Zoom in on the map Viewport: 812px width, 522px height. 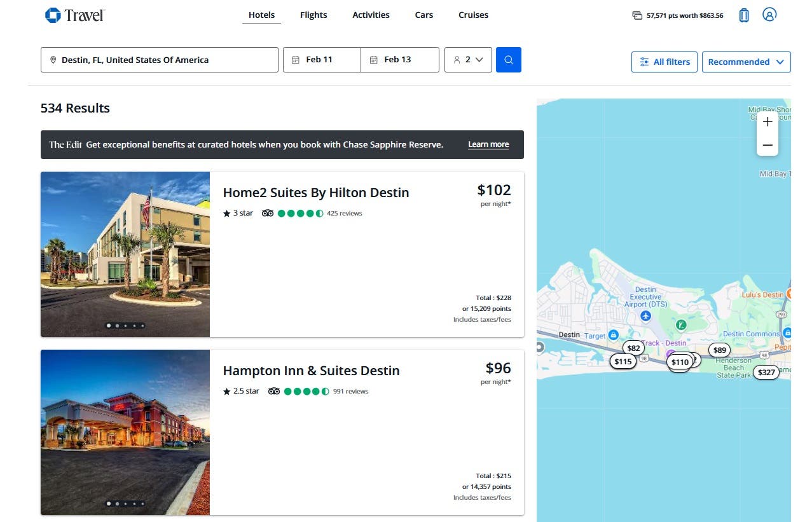pyautogui.click(x=767, y=122)
